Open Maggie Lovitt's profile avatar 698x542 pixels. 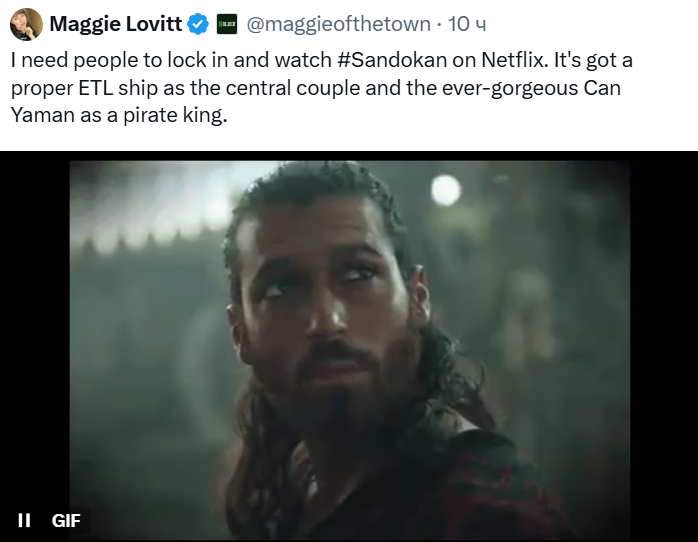(26, 24)
